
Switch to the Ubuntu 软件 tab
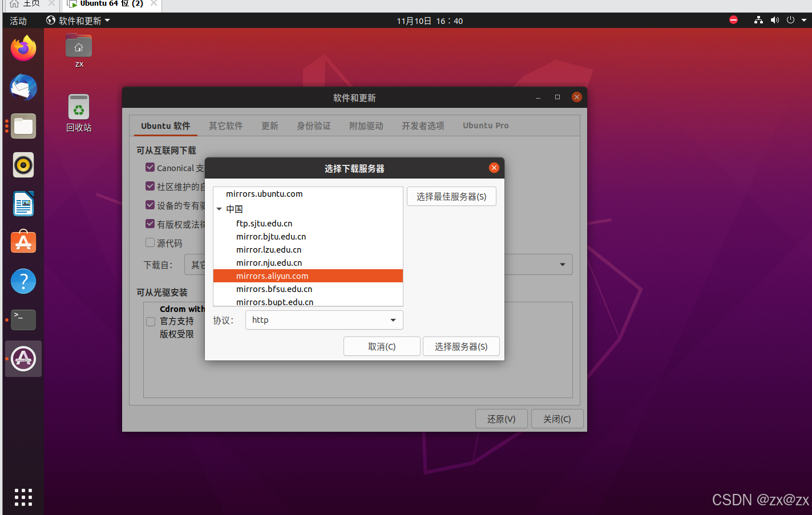(165, 125)
